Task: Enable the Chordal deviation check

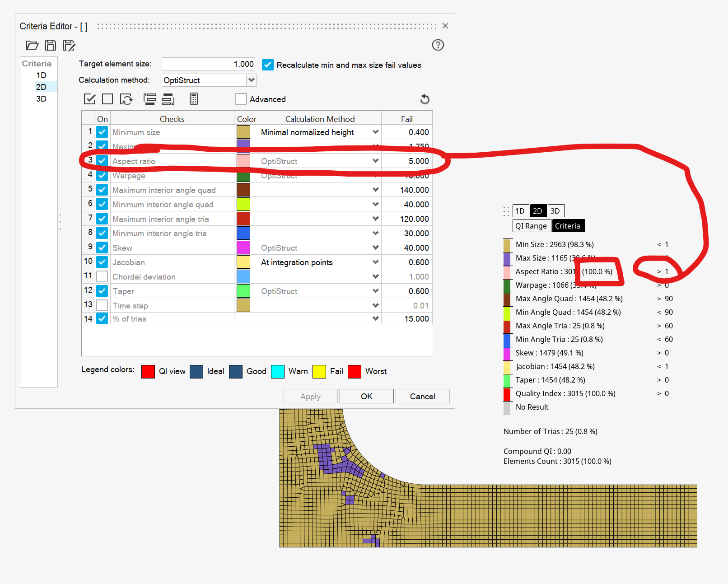Action: point(103,277)
